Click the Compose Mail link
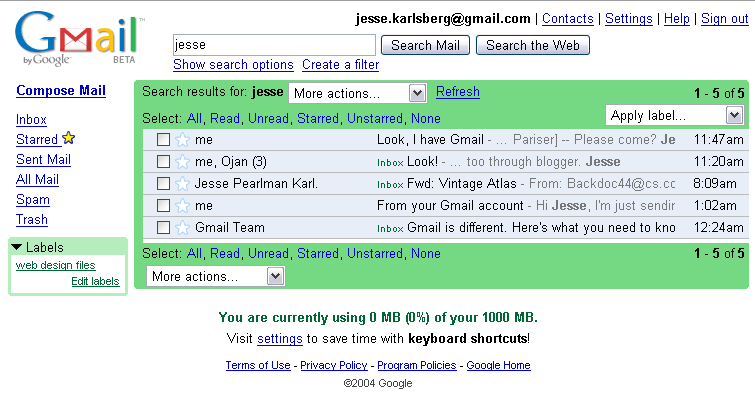The height and width of the screenshot is (416, 755). coord(61,91)
